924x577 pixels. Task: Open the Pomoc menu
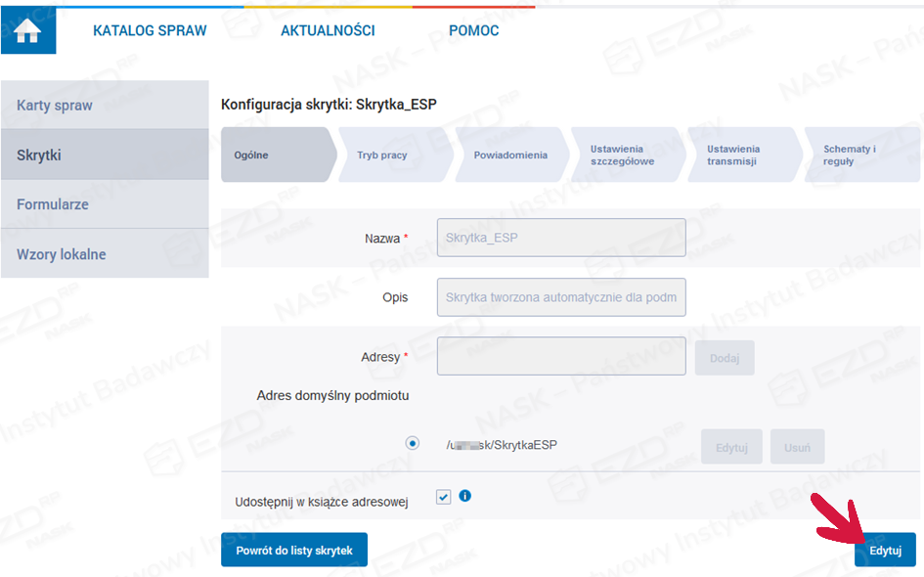(x=473, y=30)
